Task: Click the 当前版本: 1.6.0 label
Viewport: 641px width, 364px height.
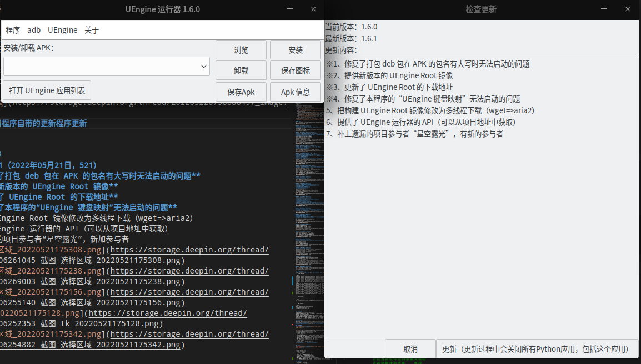Action: pos(351,27)
